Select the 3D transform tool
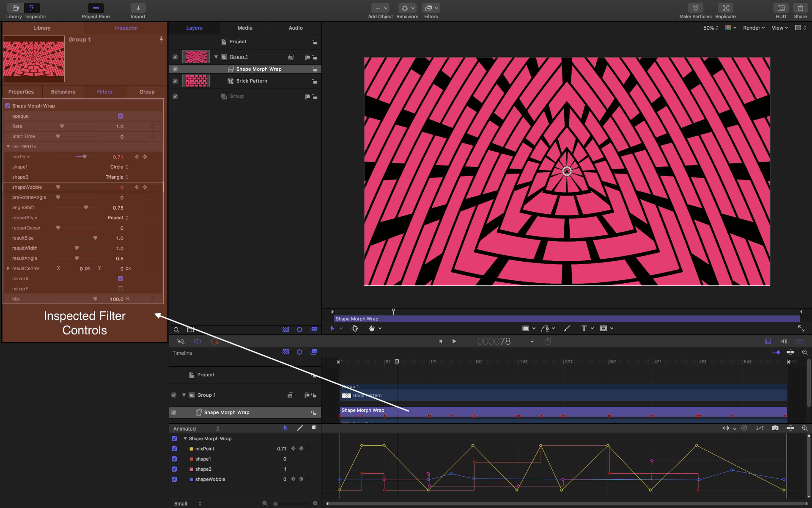This screenshot has height=508, width=812. 355,328
